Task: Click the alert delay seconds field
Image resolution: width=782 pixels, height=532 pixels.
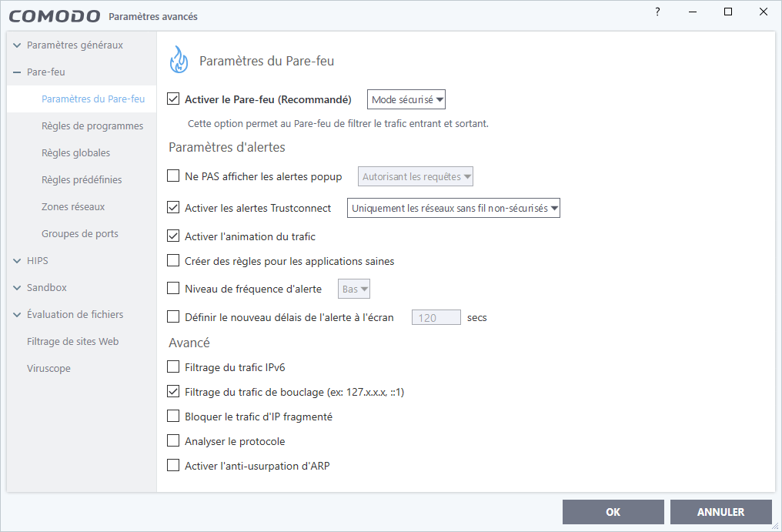Action: click(436, 317)
